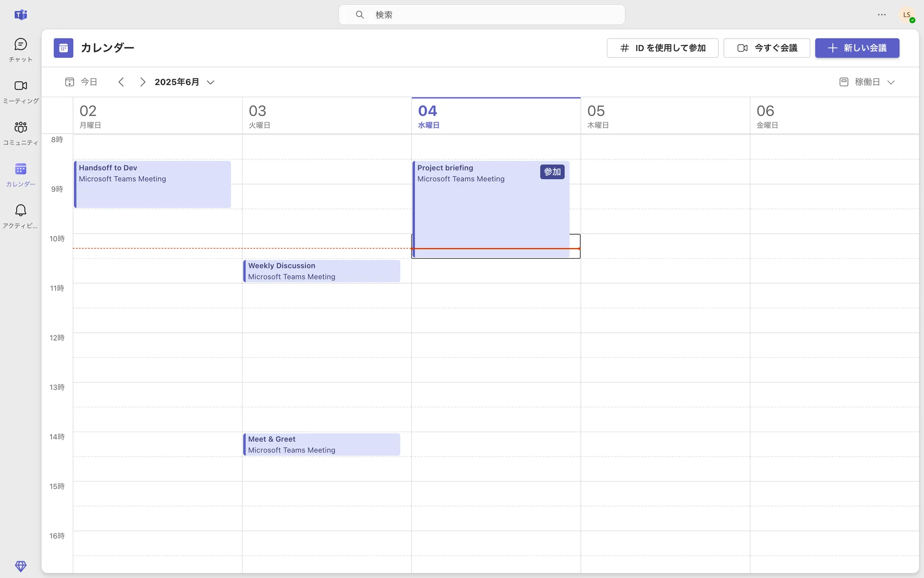
Task: Click the 検索 search field
Action: pos(481,14)
